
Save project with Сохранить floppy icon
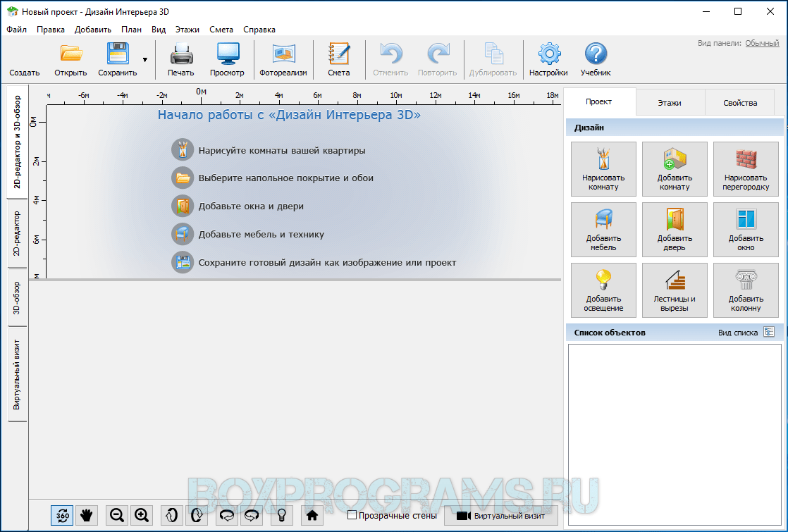(x=118, y=60)
